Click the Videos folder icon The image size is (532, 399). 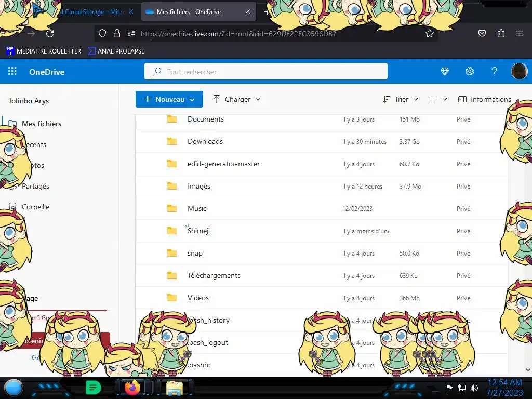pos(172,298)
